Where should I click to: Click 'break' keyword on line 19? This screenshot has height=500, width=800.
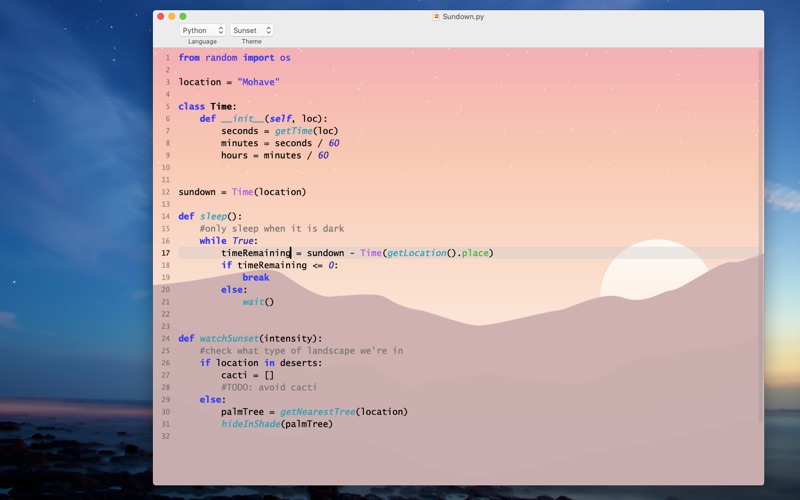tap(256, 278)
